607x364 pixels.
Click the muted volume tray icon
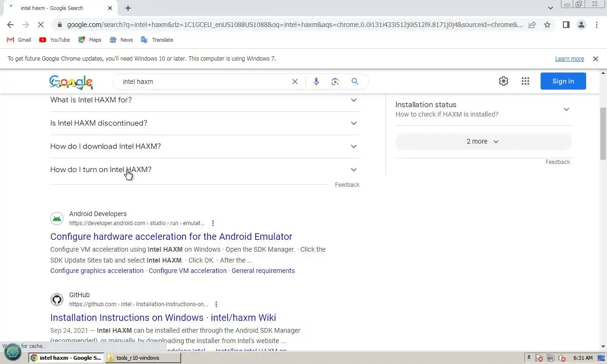pyautogui.click(x=562, y=358)
